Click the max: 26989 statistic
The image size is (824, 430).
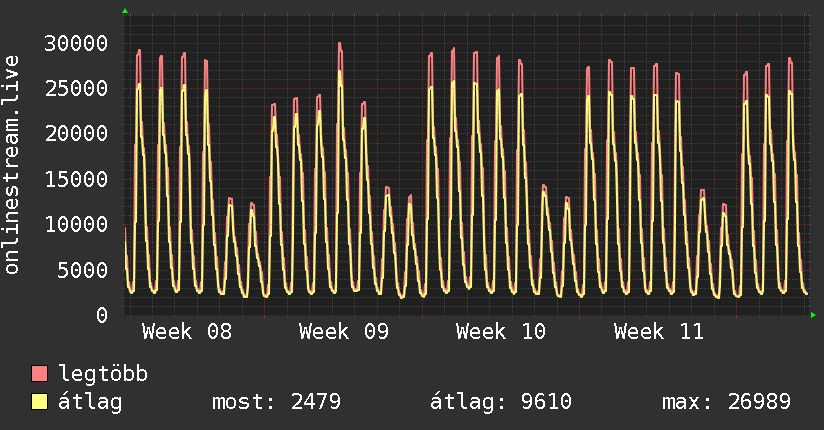click(x=726, y=402)
